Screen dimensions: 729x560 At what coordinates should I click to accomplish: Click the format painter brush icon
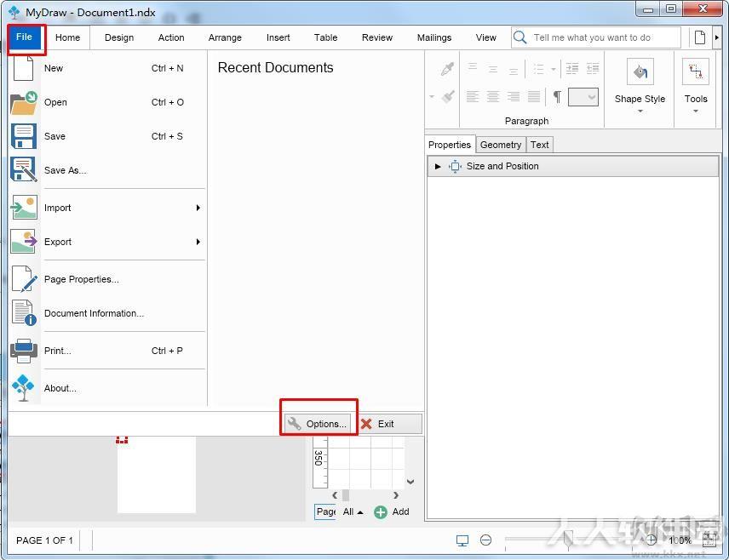[448, 96]
